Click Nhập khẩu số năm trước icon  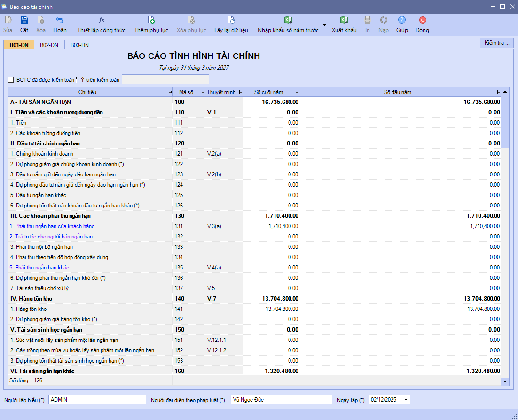tap(288, 20)
